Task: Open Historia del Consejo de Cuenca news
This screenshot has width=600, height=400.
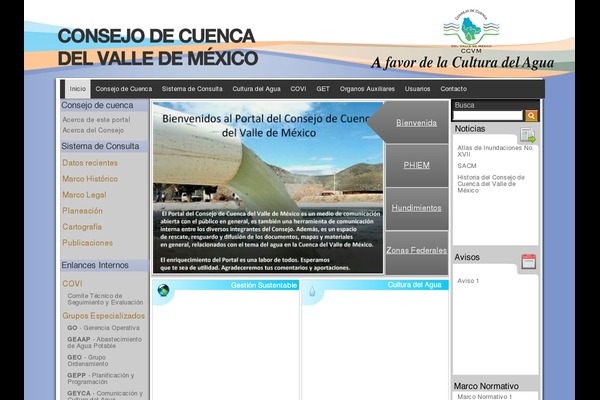Action: coord(491,184)
